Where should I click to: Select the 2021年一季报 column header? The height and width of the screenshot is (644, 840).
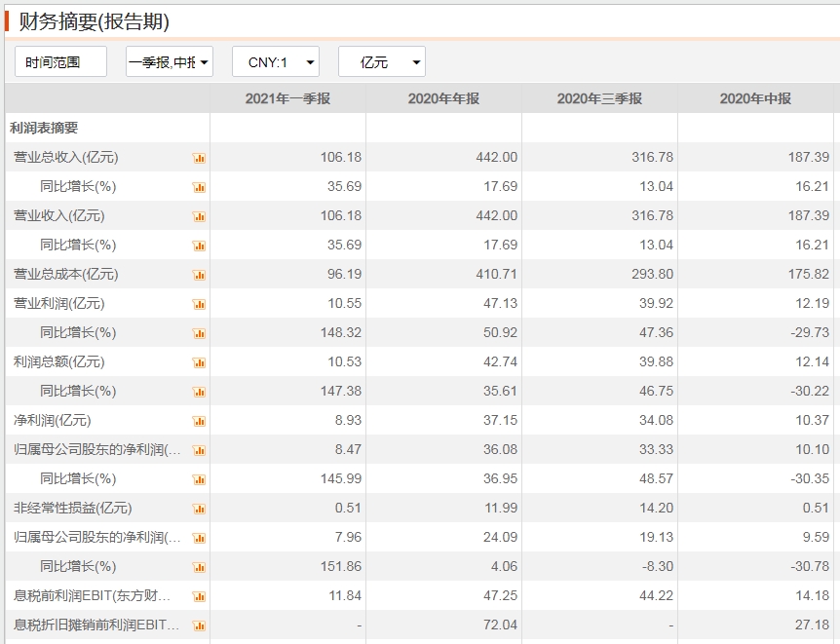click(287, 98)
